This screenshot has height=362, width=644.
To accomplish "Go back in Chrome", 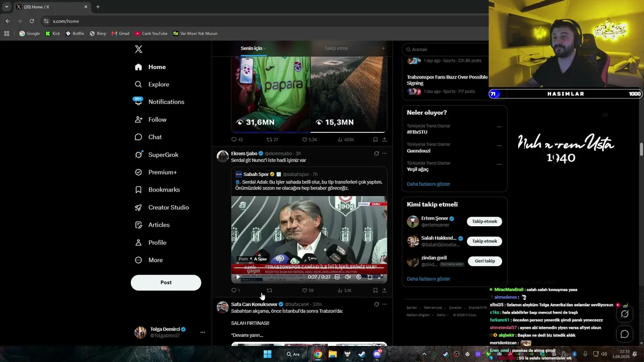I will coord(8,21).
